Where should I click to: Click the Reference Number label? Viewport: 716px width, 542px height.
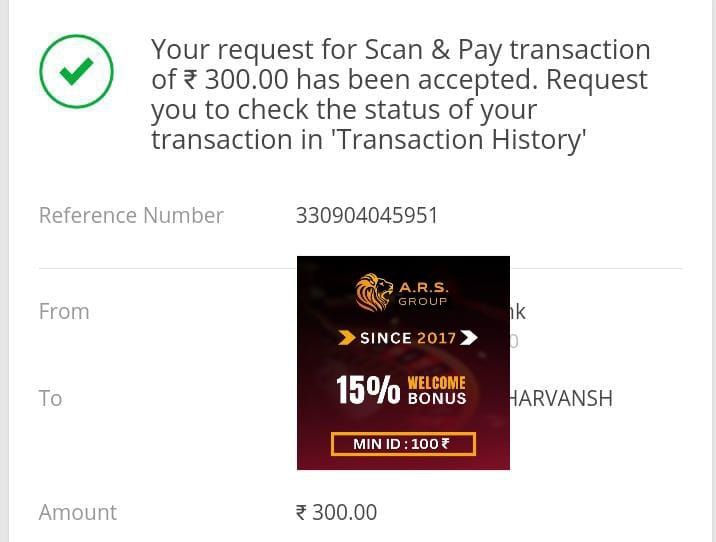(131, 215)
